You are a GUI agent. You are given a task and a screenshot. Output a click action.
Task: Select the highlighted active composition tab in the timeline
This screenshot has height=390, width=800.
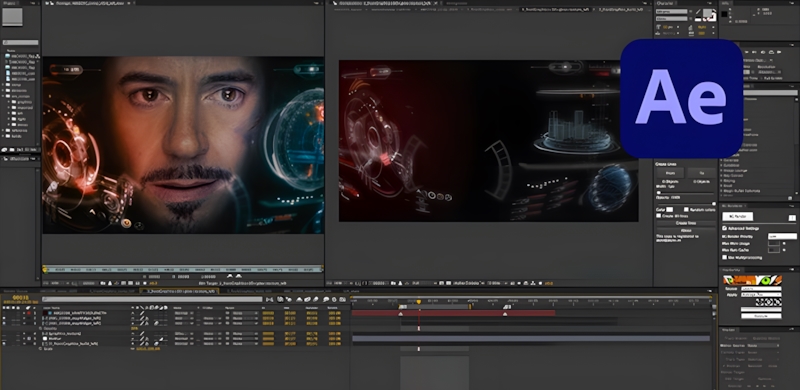[x=179, y=291]
